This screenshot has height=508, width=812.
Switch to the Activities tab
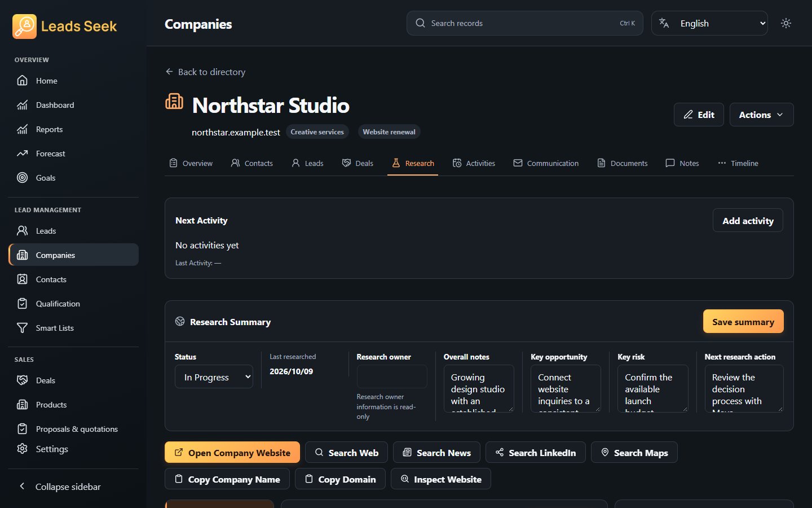[x=474, y=163]
